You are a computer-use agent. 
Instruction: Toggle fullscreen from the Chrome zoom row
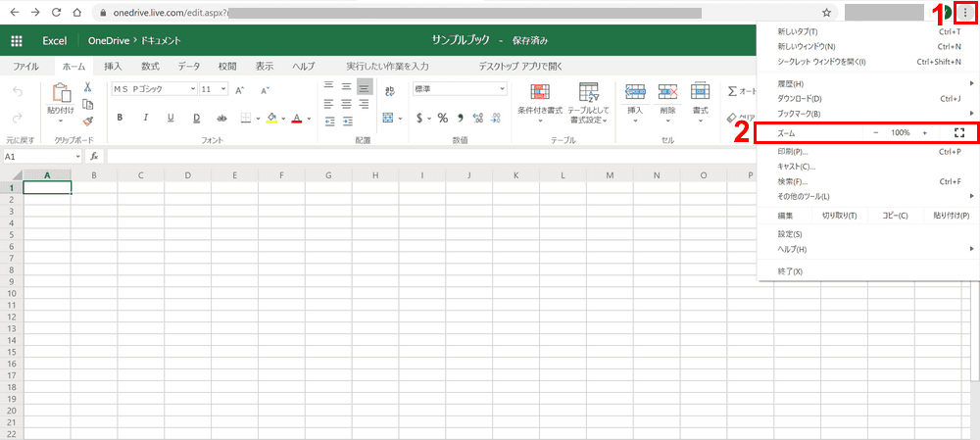(x=959, y=132)
